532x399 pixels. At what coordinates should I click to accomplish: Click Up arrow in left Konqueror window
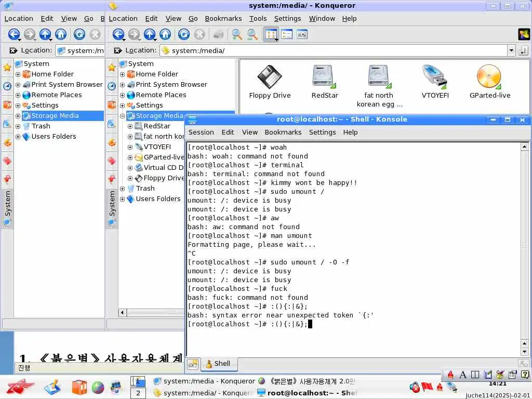(x=45, y=34)
